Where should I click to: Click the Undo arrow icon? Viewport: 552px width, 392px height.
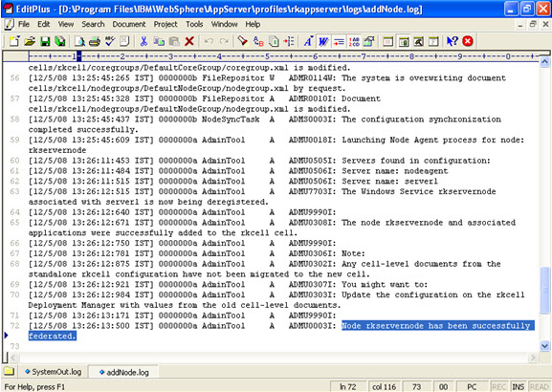(209, 41)
